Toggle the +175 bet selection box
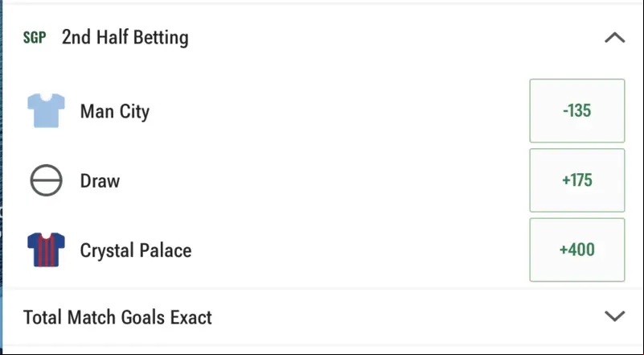Viewport: 644px width, 355px height. (x=577, y=180)
